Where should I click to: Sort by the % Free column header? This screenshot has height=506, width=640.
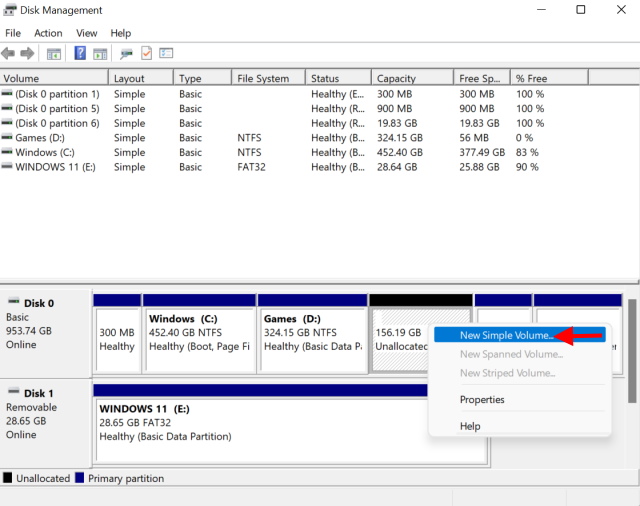click(549, 78)
